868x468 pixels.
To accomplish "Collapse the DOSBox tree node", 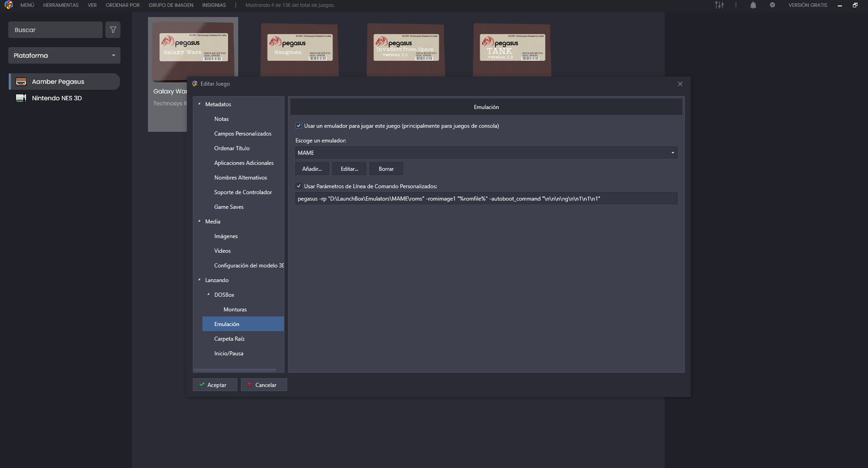I will click(x=208, y=294).
